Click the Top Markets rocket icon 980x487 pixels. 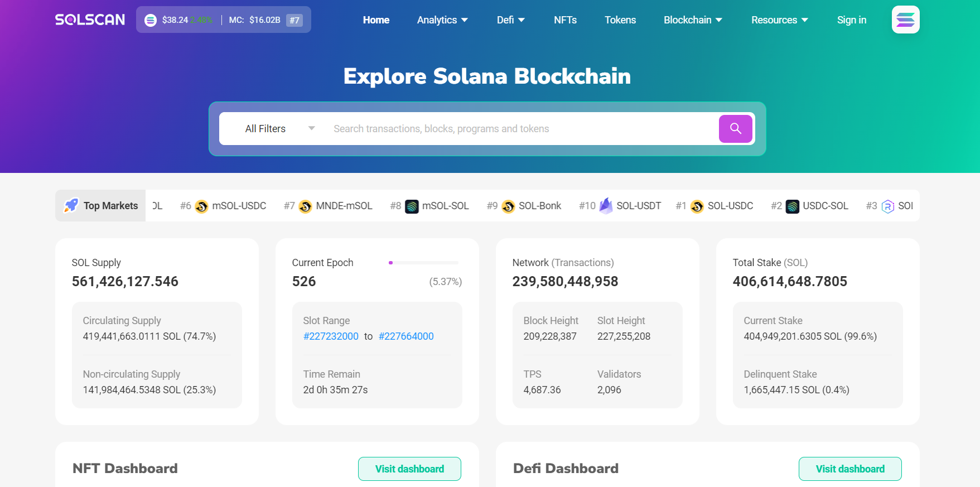(x=71, y=205)
